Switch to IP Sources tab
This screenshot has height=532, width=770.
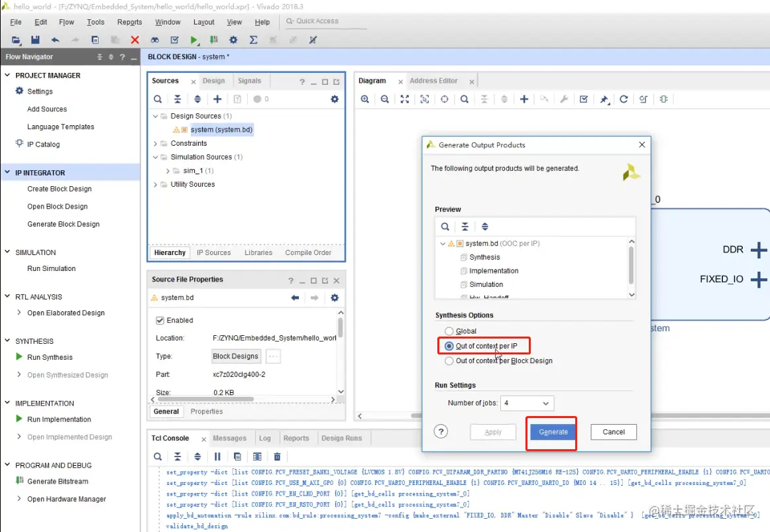(x=213, y=252)
